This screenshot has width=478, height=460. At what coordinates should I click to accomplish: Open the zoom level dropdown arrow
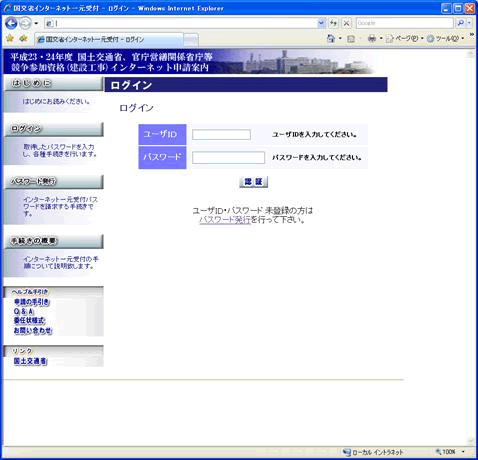point(463,452)
